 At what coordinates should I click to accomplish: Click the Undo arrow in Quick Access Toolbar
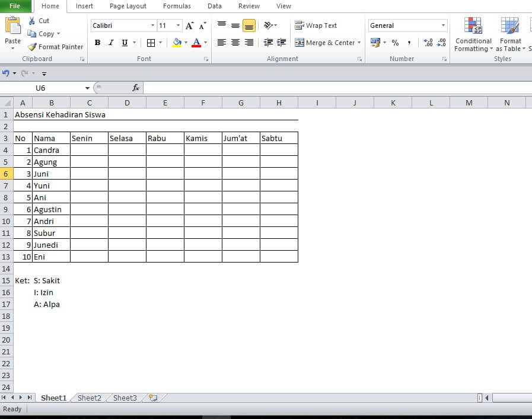7,73
